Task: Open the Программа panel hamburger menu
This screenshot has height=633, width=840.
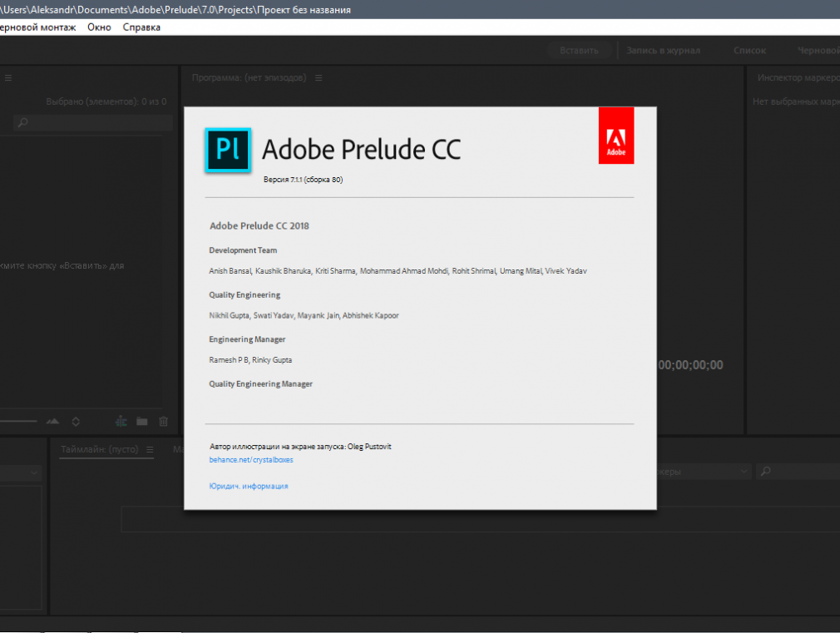Action: 319,77
